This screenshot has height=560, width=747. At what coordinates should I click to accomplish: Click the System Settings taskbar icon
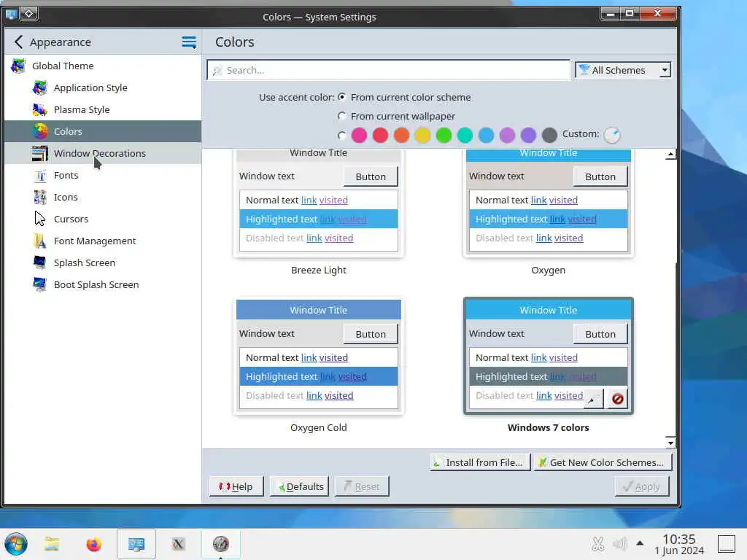pos(136,544)
